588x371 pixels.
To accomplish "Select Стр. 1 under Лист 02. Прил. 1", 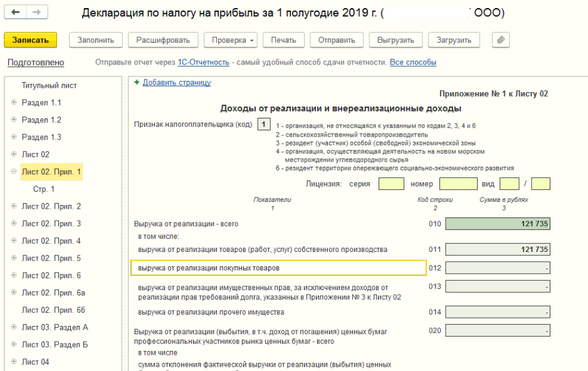I will tap(44, 189).
